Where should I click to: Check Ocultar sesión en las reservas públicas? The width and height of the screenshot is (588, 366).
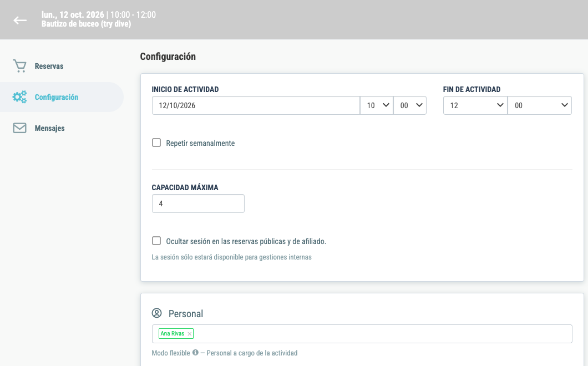[x=156, y=241]
